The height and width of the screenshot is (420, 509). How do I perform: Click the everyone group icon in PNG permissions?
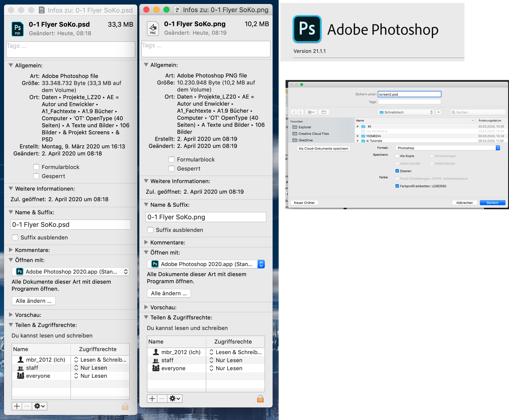click(x=156, y=368)
